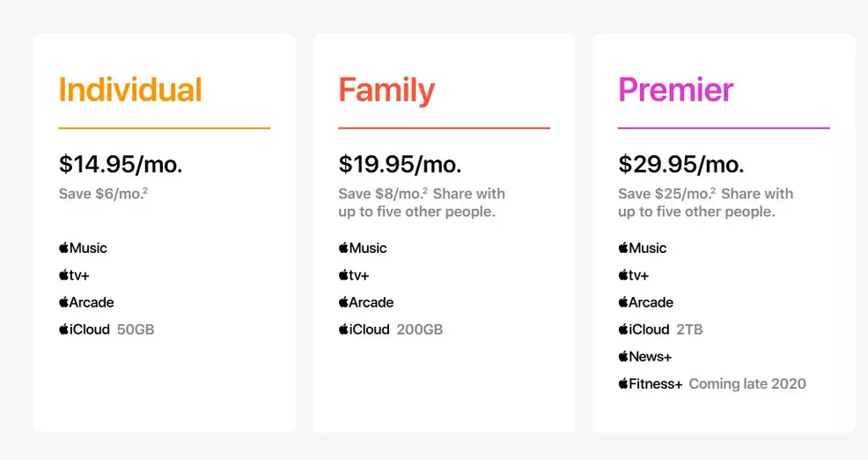Image resolution: width=868 pixels, height=460 pixels.
Task: Click the Apple Fitness+ icon in Premier plan
Action: [x=651, y=384]
